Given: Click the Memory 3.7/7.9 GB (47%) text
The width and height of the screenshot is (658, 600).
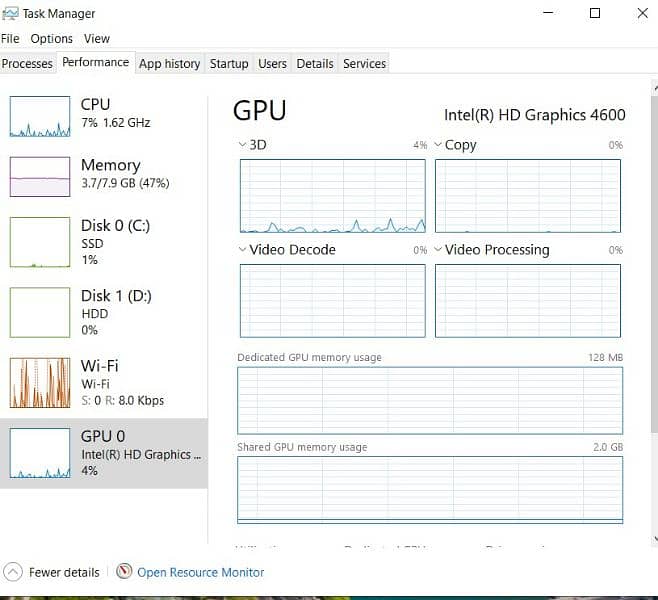Looking at the screenshot, I should point(125,183).
